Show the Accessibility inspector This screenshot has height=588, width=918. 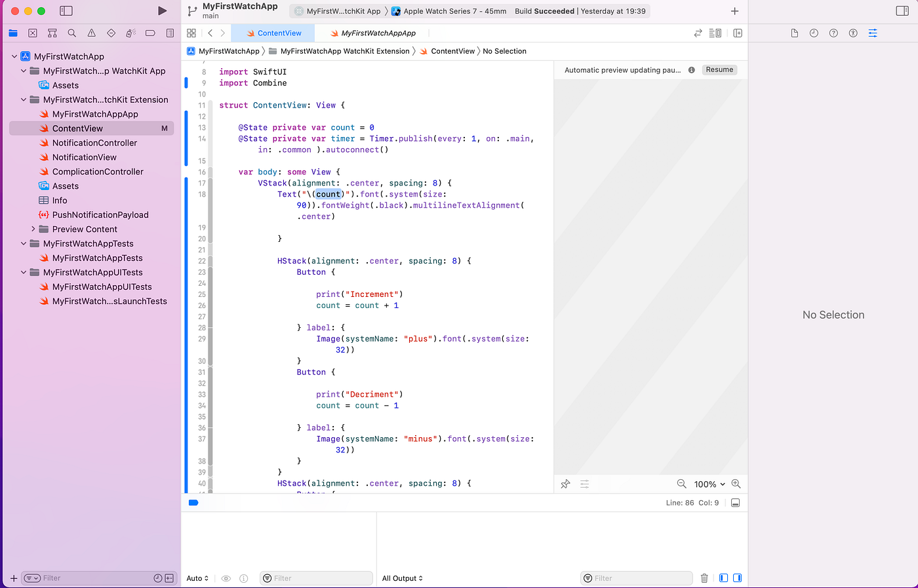click(x=853, y=33)
